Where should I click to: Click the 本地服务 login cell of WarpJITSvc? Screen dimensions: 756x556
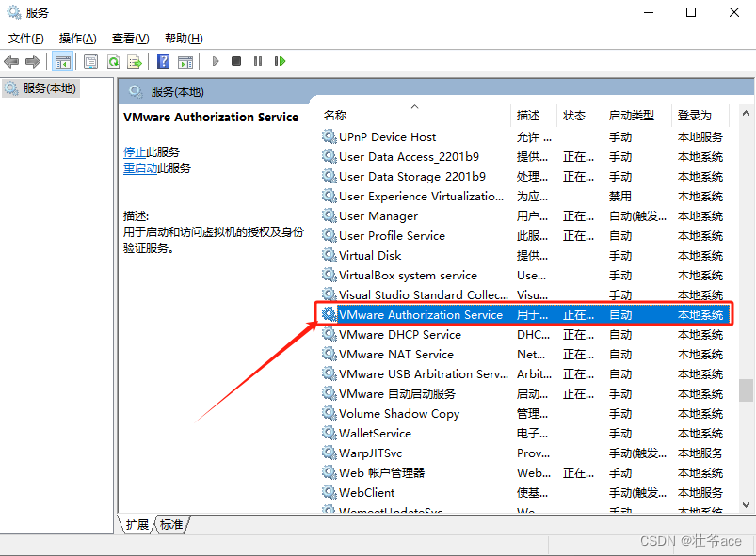point(700,453)
